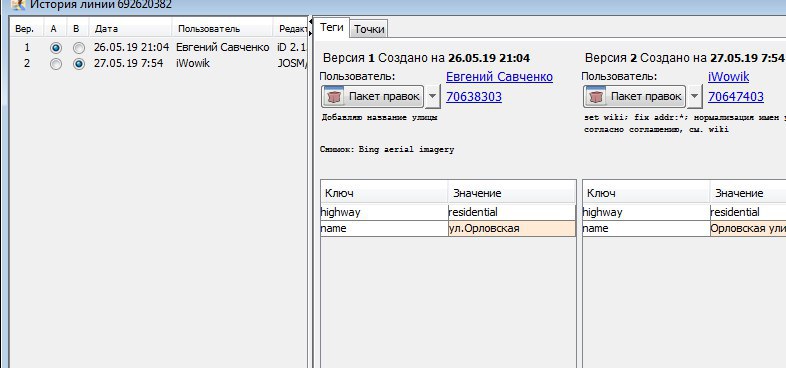
Task: Select the date cell 26.05.19 21:04
Action: [131, 48]
